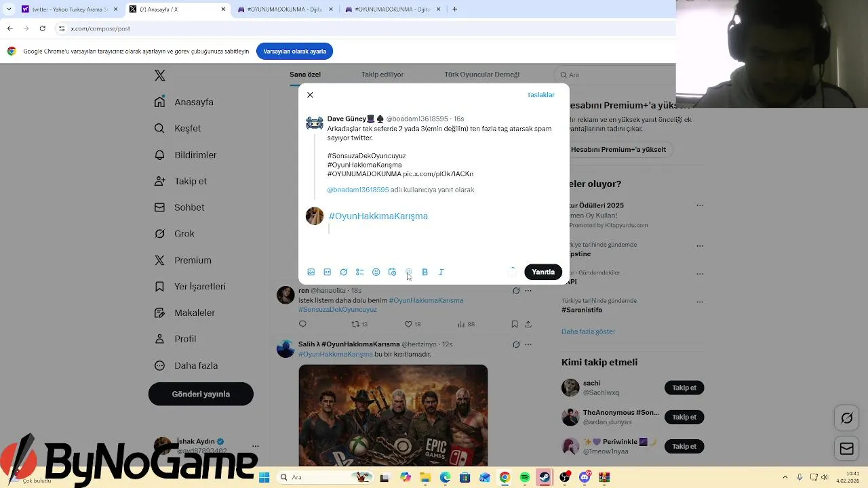Click Daha fazla göster link
This screenshot has width=868, height=488.
588,331
